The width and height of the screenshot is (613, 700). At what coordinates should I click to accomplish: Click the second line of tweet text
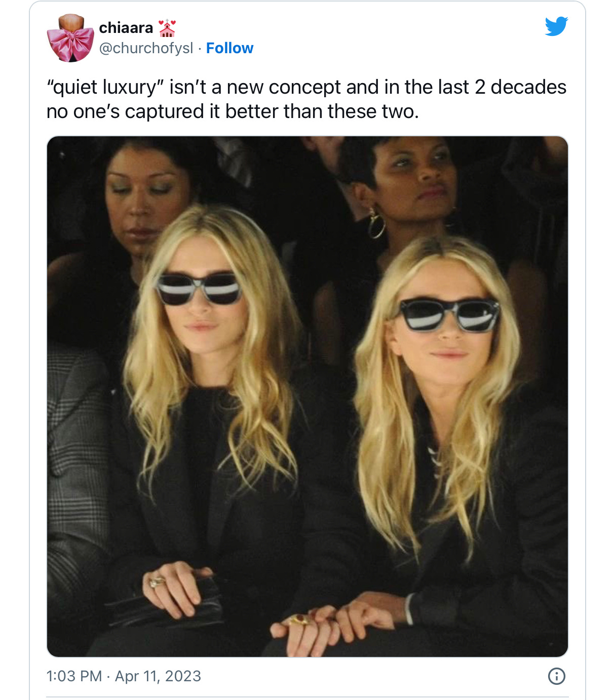coord(233,111)
